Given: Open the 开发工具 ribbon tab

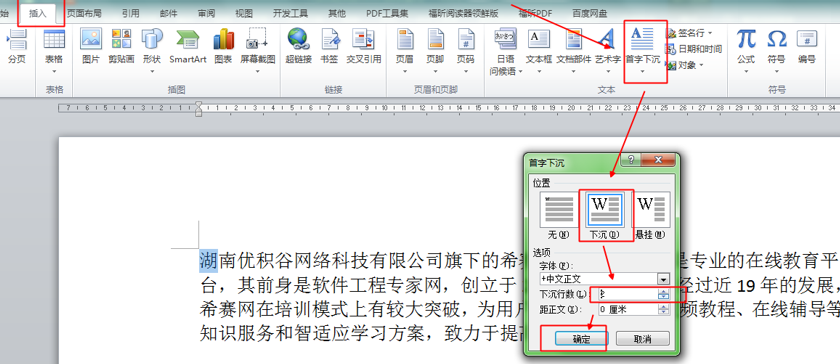Looking at the screenshot, I should pos(290,13).
